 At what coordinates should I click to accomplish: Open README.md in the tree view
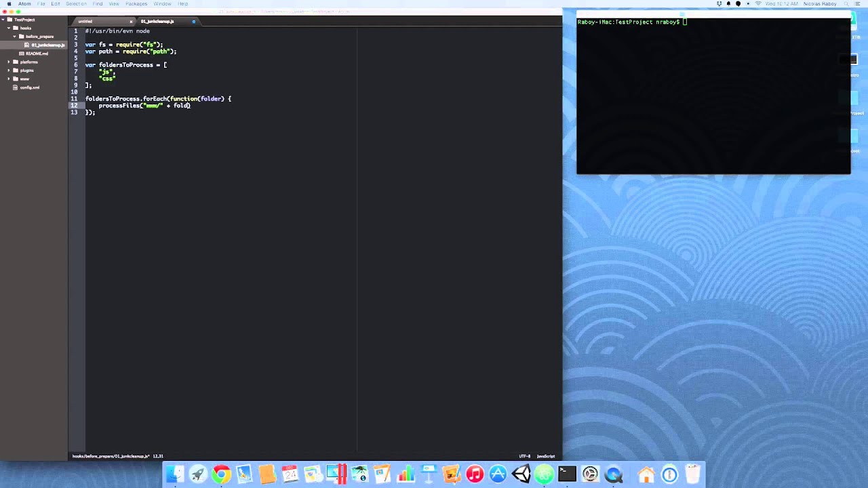[37, 54]
